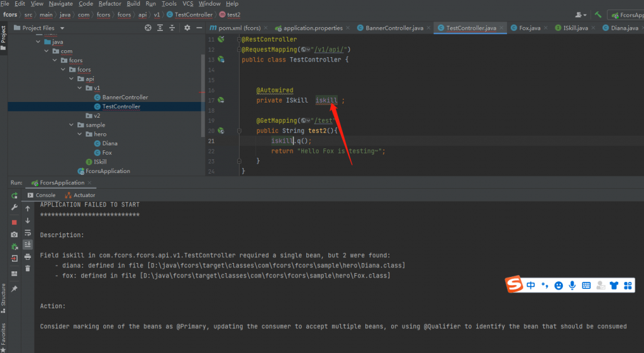Open the VCS menu
The width and height of the screenshot is (644, 353).
[187, 4]
